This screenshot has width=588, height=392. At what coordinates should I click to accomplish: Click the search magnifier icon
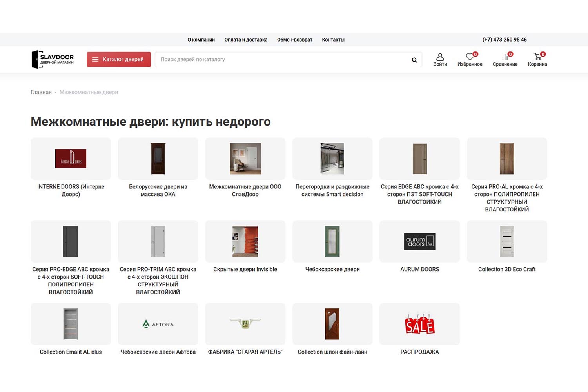tap(414, 60)
